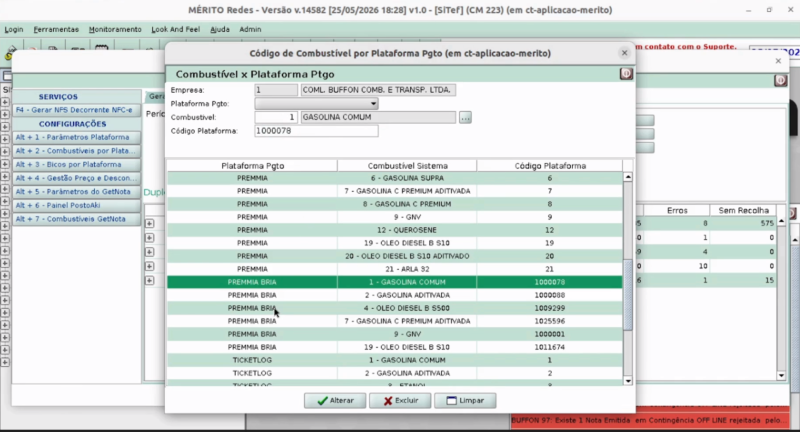Click the Excluir button

click(x=401, y=400)
